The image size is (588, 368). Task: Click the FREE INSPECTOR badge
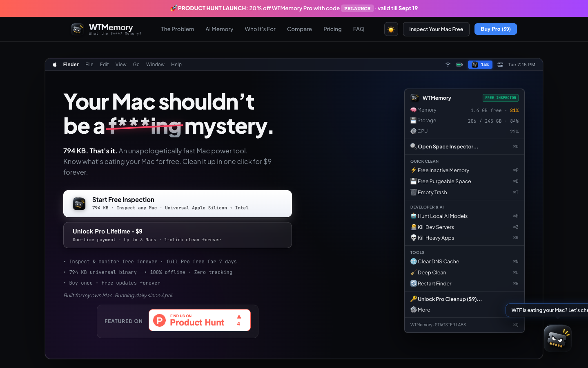click(501, 98)
